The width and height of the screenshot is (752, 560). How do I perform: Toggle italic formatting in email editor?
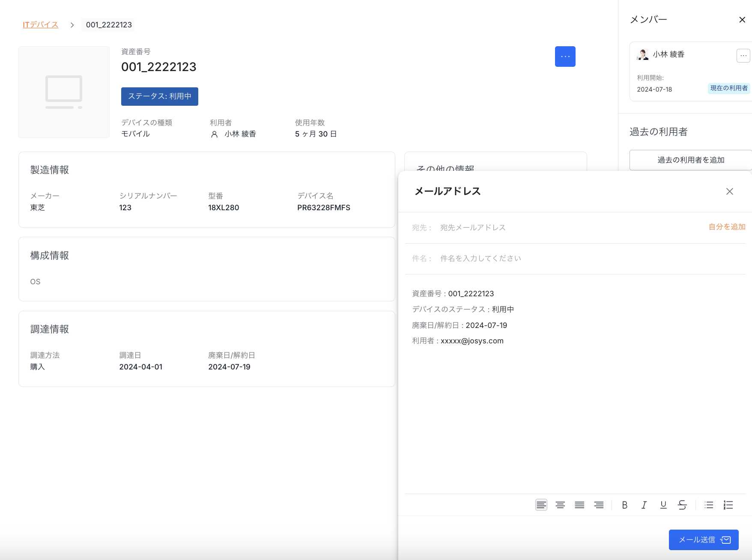(644, 505)
